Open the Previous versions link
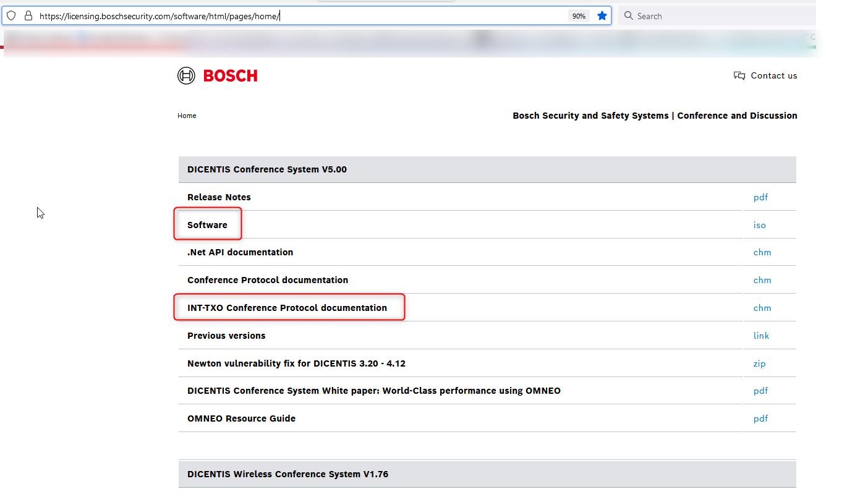The height and width of the screenshot is (497, 868). tap(761, 336)
